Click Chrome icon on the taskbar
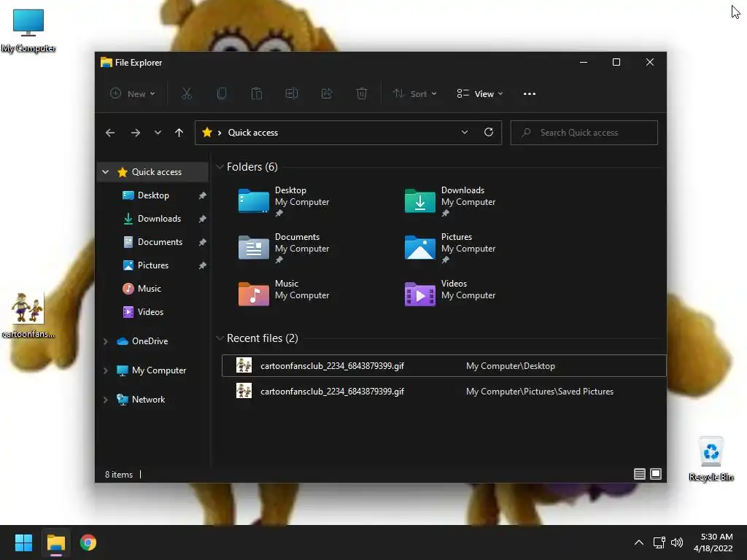The image size is (747, 560). pyautogui.click(x=88, y=542)
